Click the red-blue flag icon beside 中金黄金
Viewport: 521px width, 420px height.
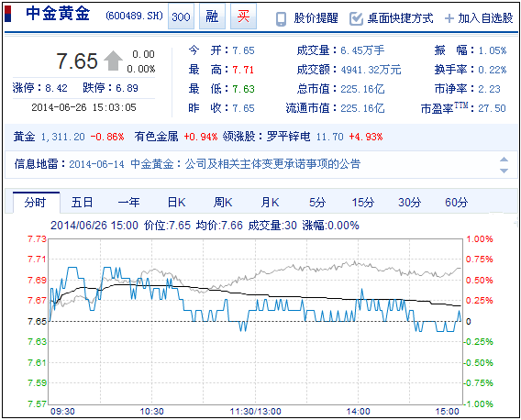(x=7, y=15)
